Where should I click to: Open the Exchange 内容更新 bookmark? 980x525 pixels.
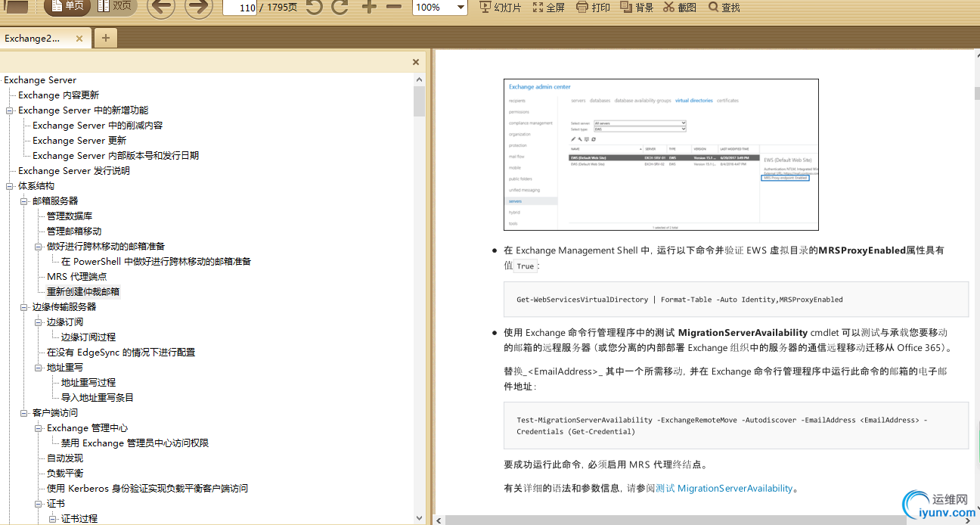tap(59, 95)
